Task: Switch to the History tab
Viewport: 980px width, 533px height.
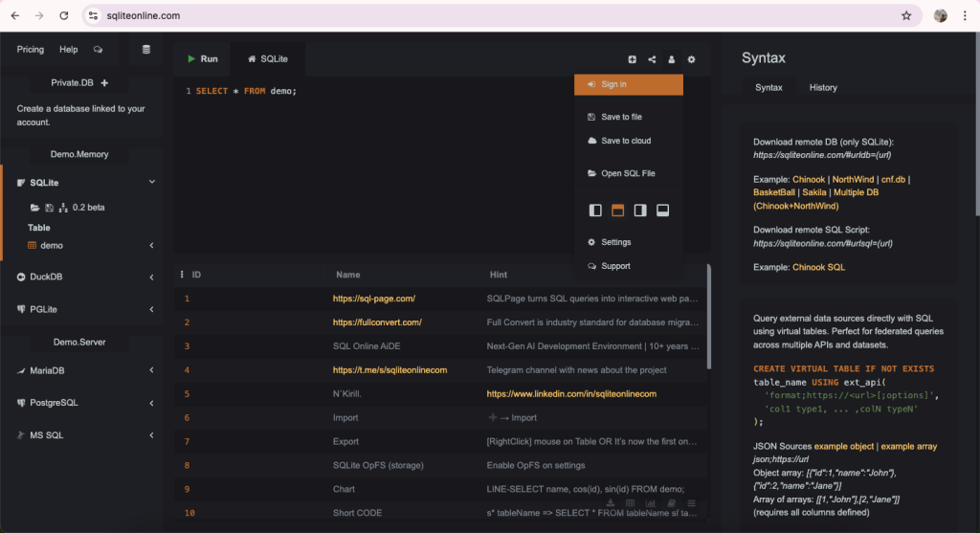Action: pos(822,87)
